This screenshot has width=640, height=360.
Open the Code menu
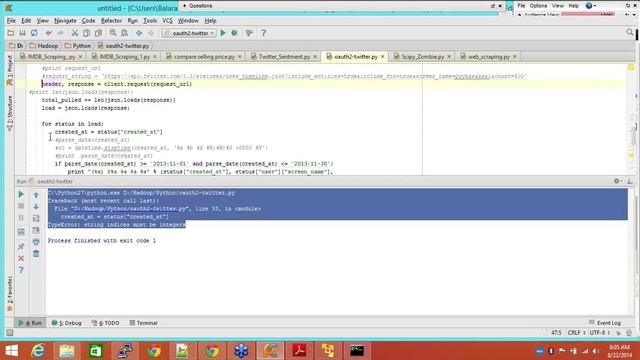coord(88,20)
